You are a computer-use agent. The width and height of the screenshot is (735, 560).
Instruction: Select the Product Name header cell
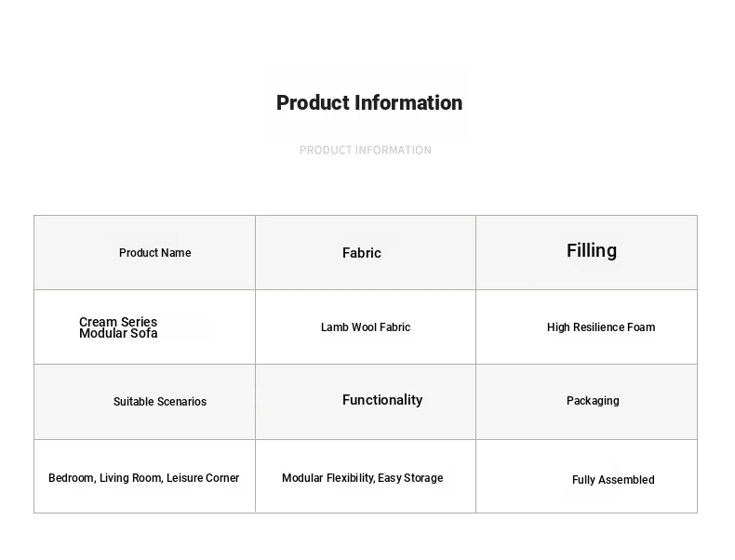coord(145,253)
